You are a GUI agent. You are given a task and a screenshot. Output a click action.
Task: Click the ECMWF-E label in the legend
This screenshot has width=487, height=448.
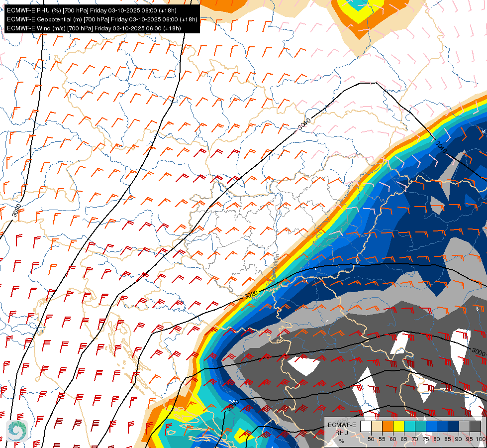pos(342,425)
